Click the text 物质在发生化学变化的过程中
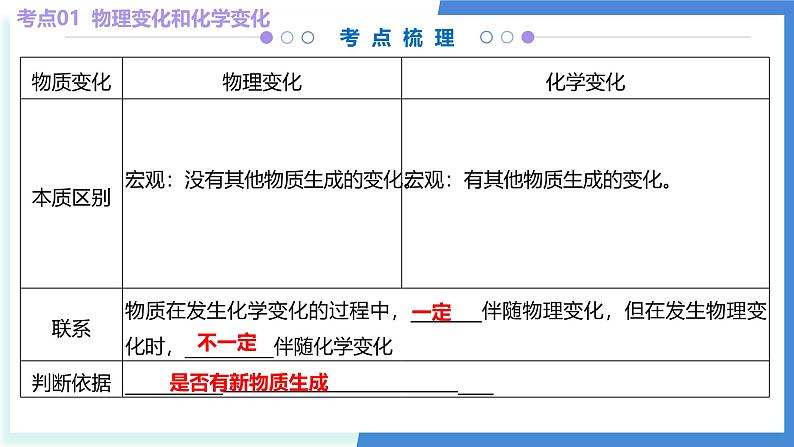Viewport: 794px width, 447px height. click(257, 311)
